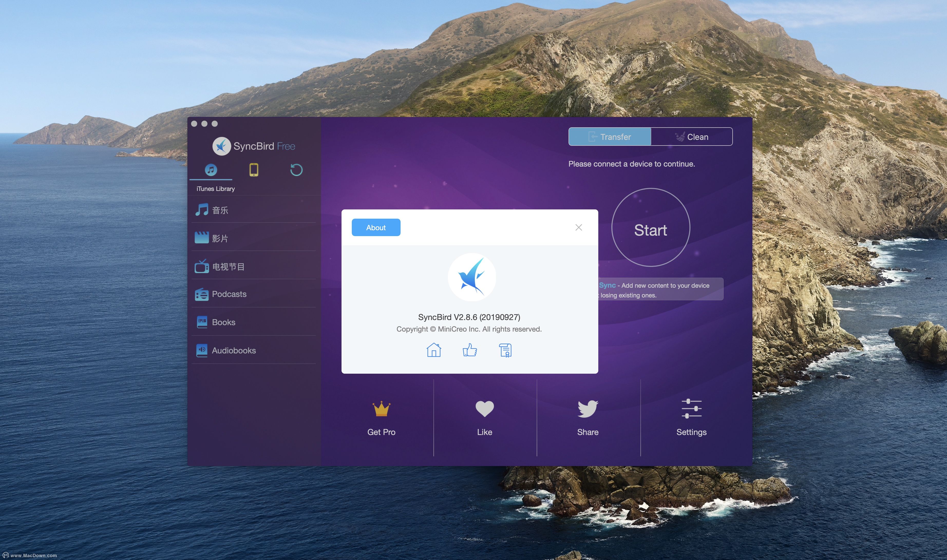Viewport: 947px width, 560px height.
Task: Select Audiobooks label in sidebar
Action: [234, 351]
